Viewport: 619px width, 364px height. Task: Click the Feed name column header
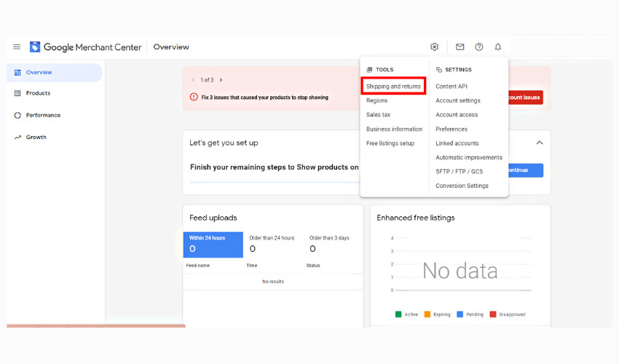click(x=198, y=265)
